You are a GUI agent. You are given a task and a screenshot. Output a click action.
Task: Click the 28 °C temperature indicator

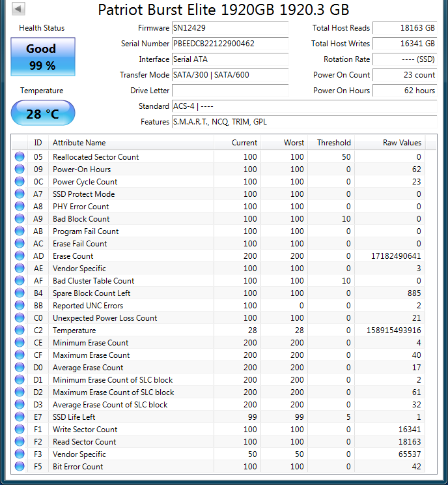pyautogui.click(x=43, y=113)
